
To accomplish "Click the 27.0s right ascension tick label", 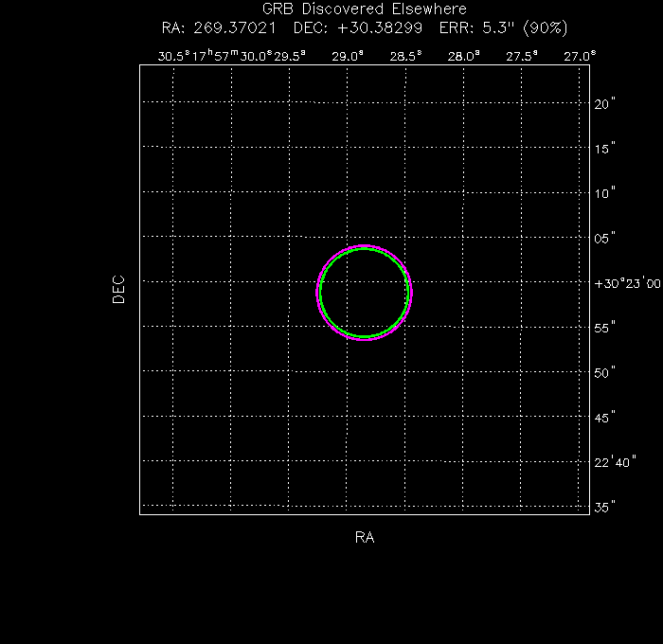I will 580,56.
